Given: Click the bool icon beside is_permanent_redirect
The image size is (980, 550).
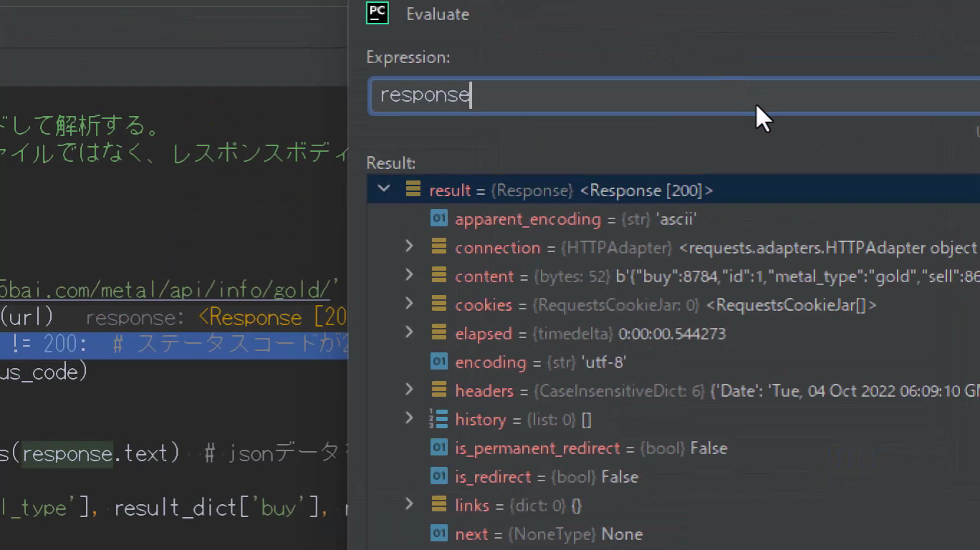Looking at the screenshot, I should 438,448.
